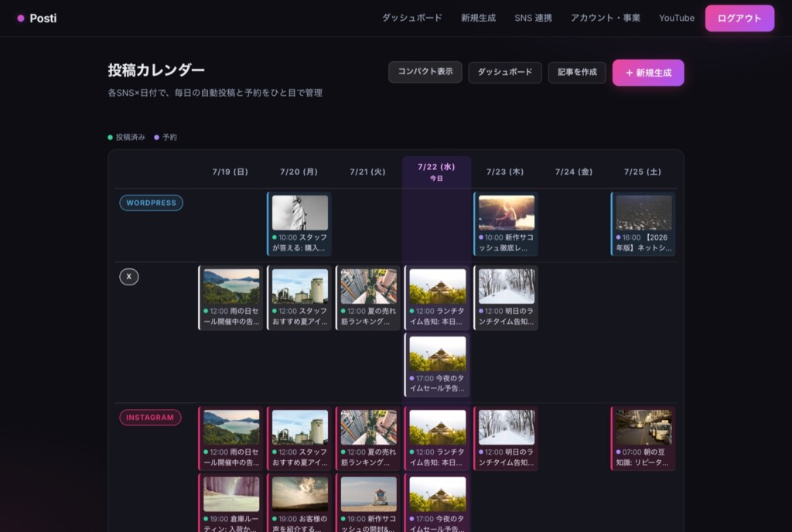The image size is (792, 532).
Task: Open X 7/21 post 夏の売れ筋ランキング
Action: point(367,298)
